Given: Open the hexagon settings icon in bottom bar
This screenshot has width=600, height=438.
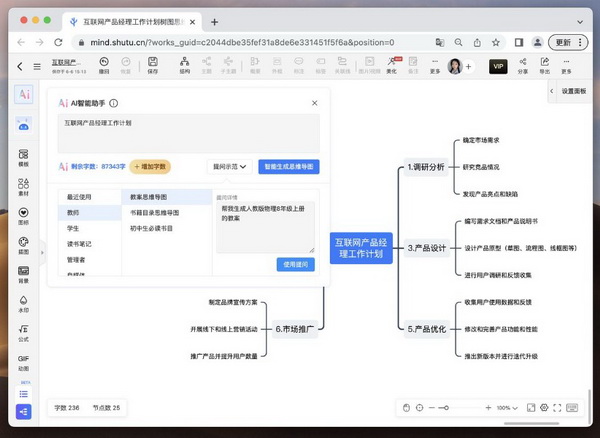Looking at the screenshot, I should click(x=544, y=408).
